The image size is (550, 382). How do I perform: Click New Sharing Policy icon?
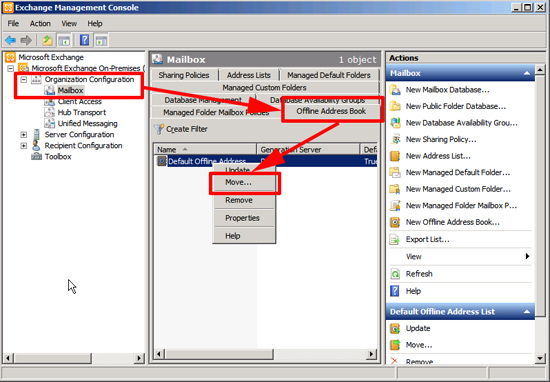(x=395, y=139)
